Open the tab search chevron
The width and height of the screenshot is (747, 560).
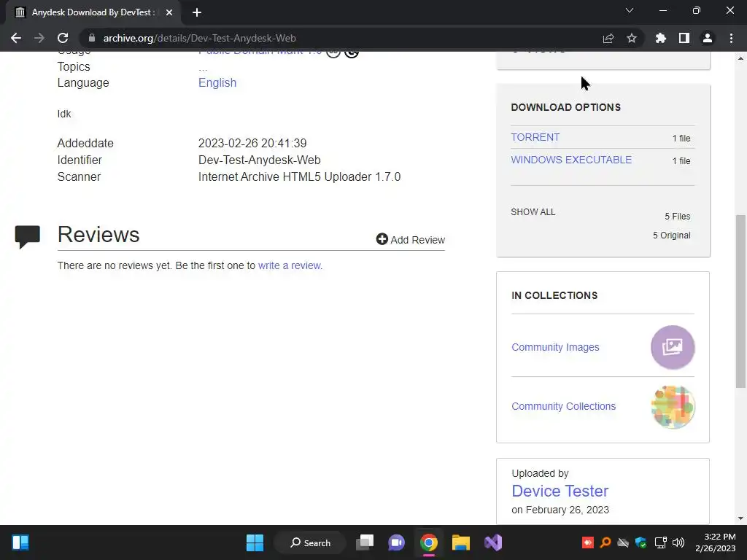[x=630, y=10]
